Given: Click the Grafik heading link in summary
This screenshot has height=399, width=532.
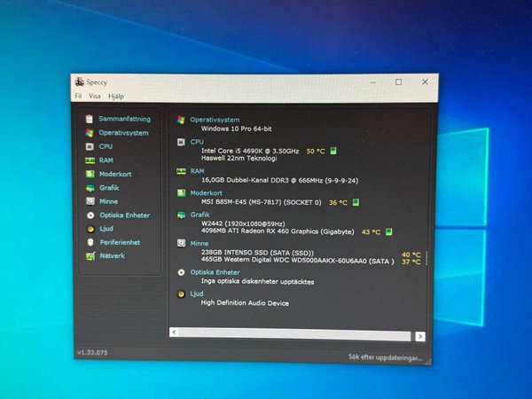Looking at the screenshot, I should click(x=199, y=215).
